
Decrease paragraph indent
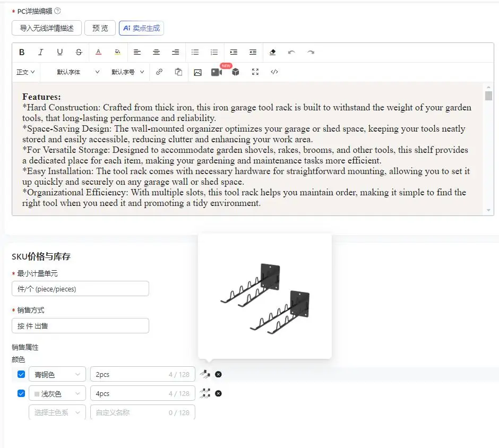(253, 52)
